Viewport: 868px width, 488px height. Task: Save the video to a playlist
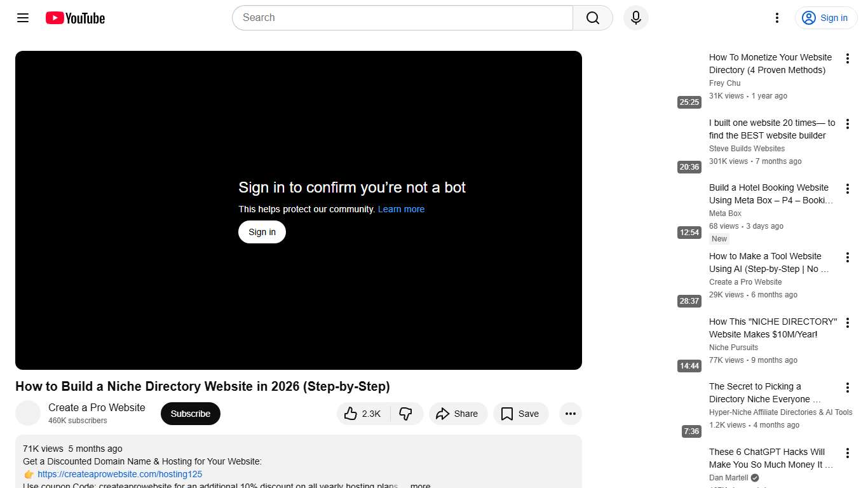(x=520, y=413)
